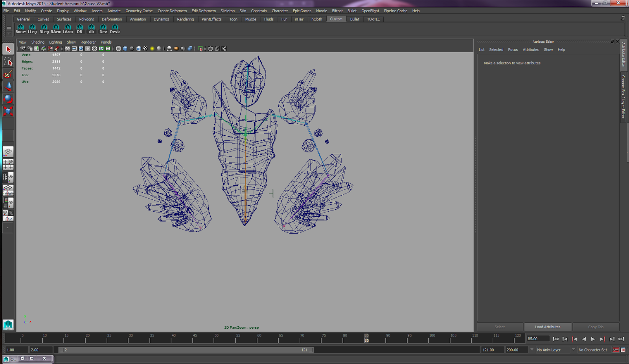The image size is (629, 364).
Task: Open the Skeleton menu
Action: coord(227,11)
